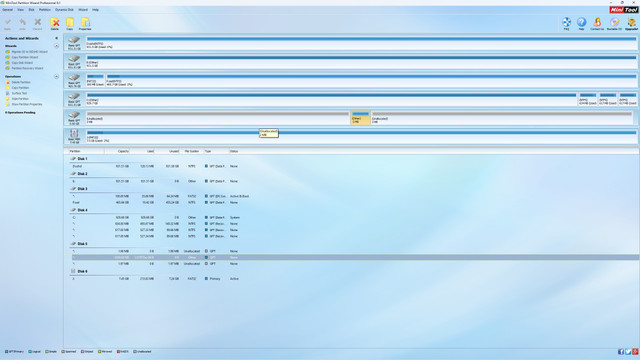The height and width of the screenshot is (360, 640).
Task: Select the highlighted Other partition block on Disk 5
Action: tap(360, 118)
